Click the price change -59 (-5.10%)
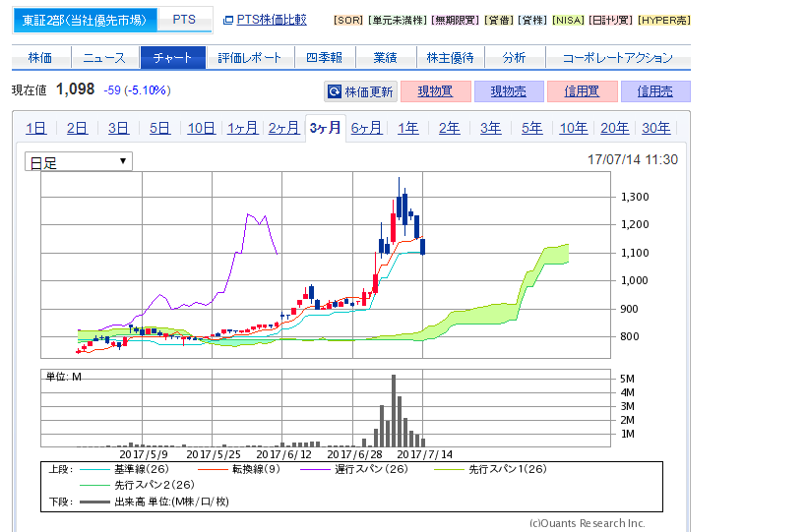 pyautogui.click(x=137, y=90)
